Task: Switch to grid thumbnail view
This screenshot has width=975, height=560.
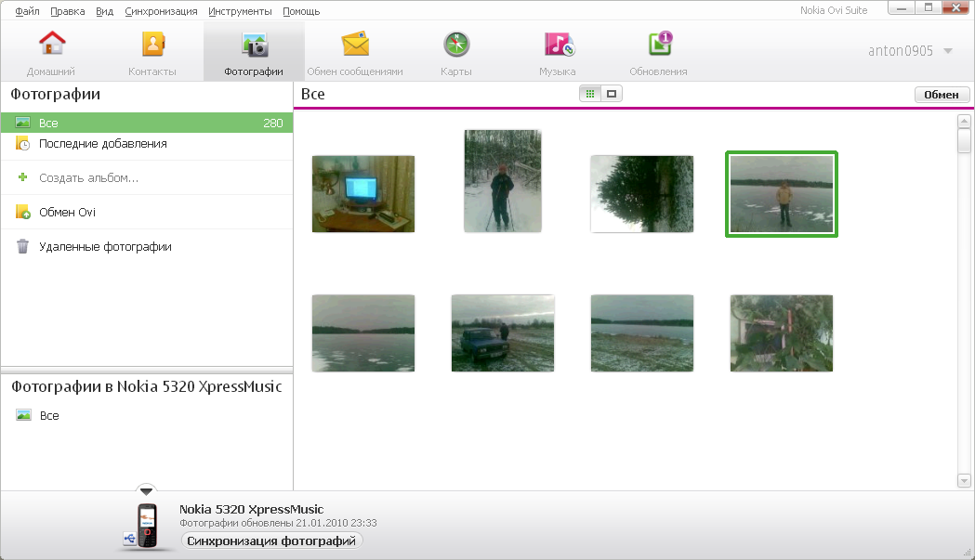Action: coord(590,94)
